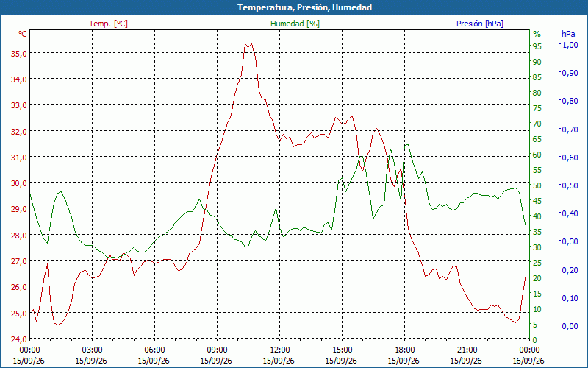Click the "65" humidity axis value
Viewport: 588px width, 368px height.
click(x=537, y=139)
